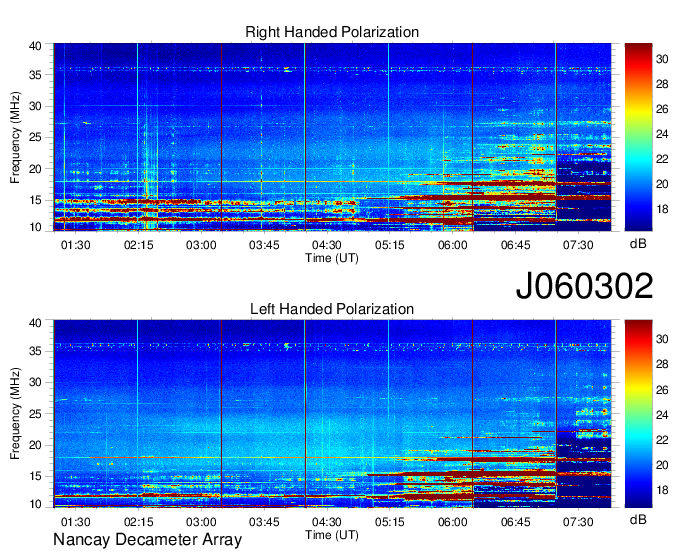The image size is (680, 552).
Task: Click the 40 frequency tick on the Right Handed plot
Action: pos(35,46)
